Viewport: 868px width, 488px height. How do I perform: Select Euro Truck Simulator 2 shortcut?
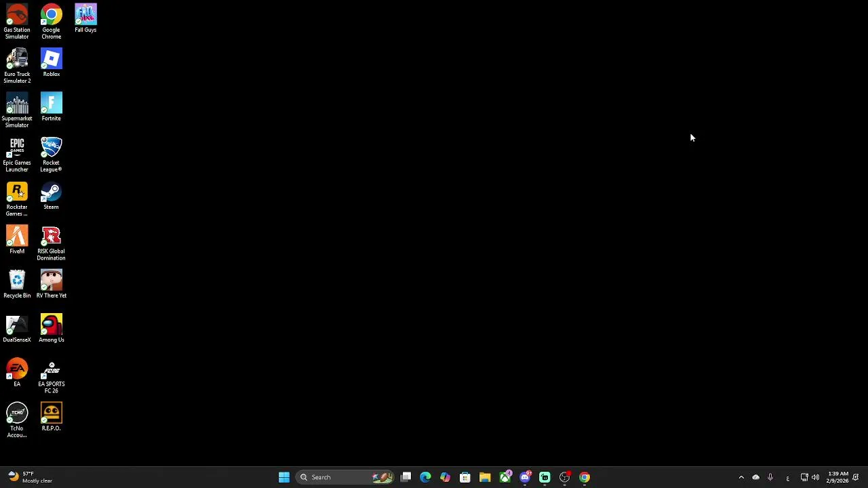click(x=17, y=66)
